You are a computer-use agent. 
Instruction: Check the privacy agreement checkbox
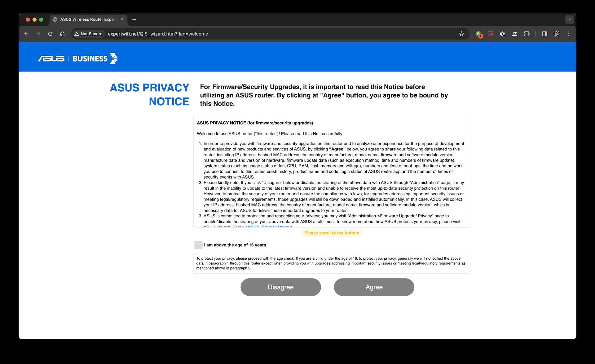pos(198,245)
